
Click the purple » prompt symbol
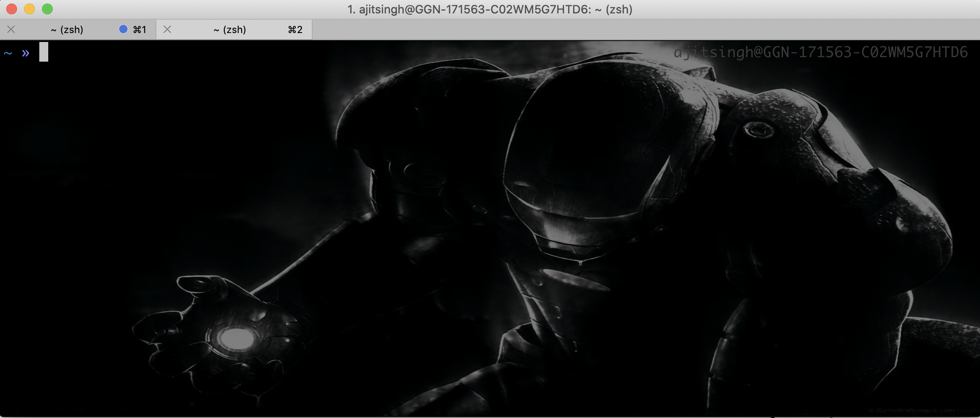[x=25, y=53]
